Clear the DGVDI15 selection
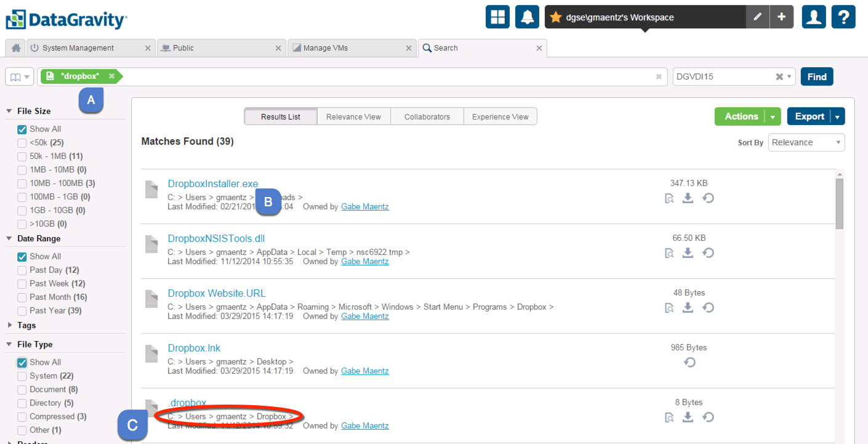The height and width of the screenshot is (444, 868). tap(779, 77)
